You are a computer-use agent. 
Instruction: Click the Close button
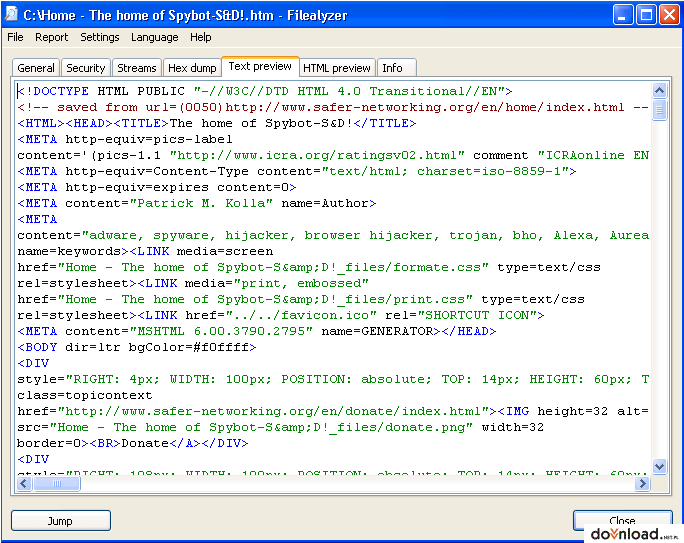(622, 521)
